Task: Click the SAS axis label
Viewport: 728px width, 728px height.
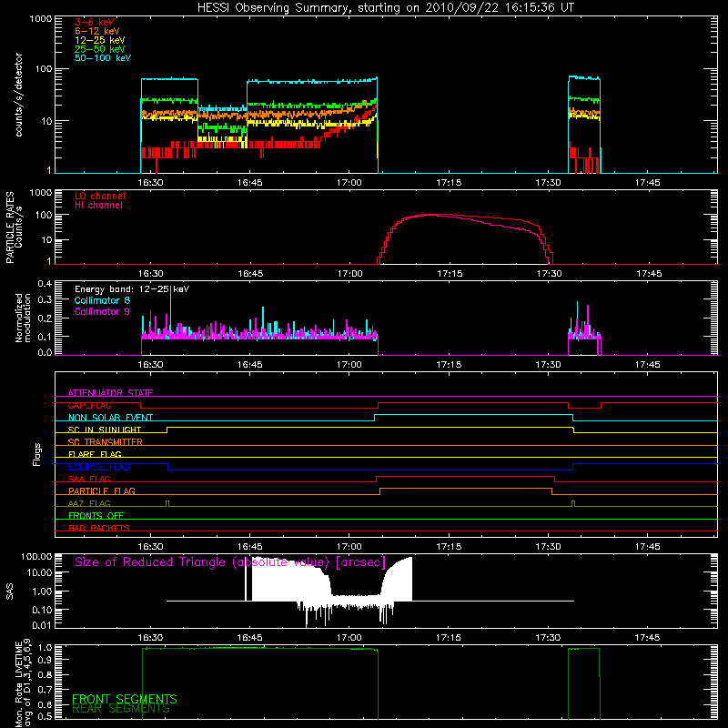Action: pyautogui.click(x=10, y=591)
